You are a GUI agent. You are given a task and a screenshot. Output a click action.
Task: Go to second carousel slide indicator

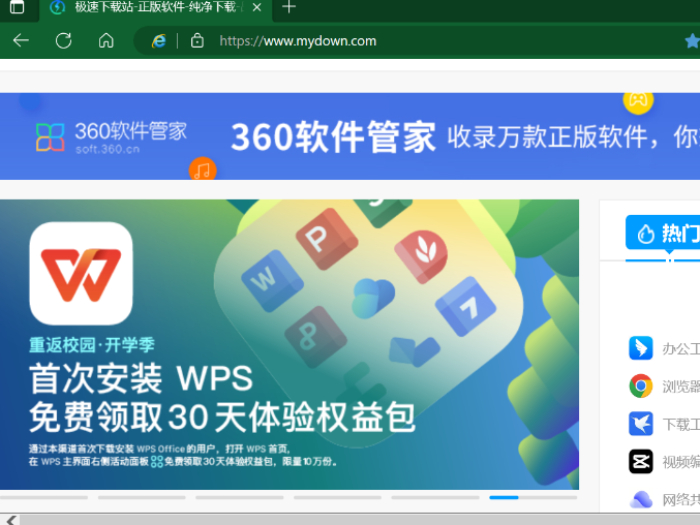pyautogui.click(x=142, y=497)
